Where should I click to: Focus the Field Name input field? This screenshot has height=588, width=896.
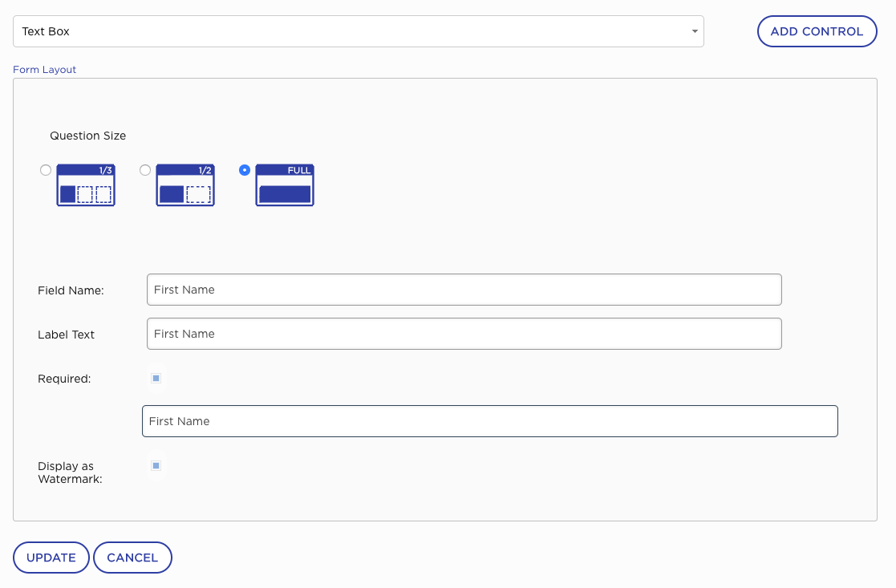[x=464, y=290]
